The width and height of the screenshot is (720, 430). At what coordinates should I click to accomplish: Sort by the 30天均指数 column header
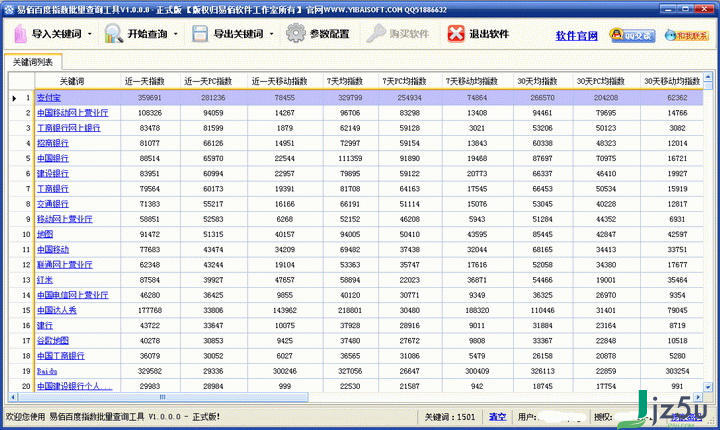543,81
